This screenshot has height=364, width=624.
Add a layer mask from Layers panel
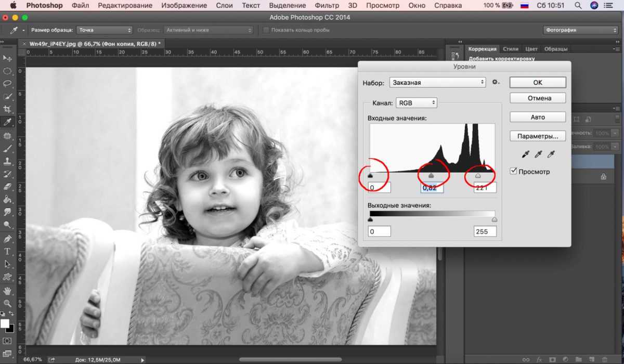pos(552,359)
